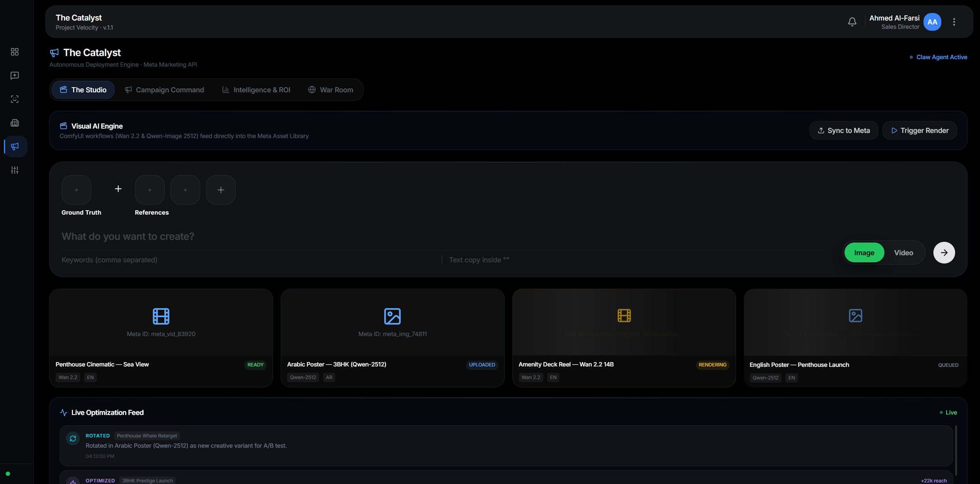Click the Wan 2.2 tag on Penthouse Cinematic
The width and height of the screenshot is (980, 484).
68,377
